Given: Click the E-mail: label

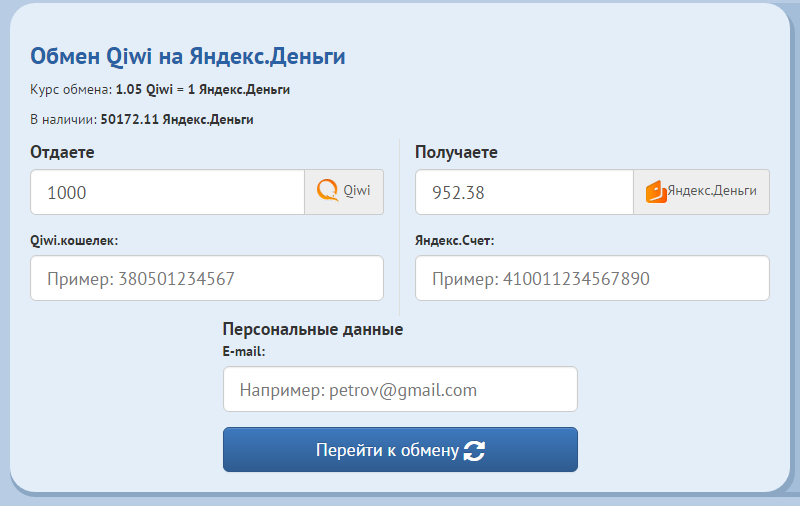Looking at the screenshot, I should (x=244, y=351).
